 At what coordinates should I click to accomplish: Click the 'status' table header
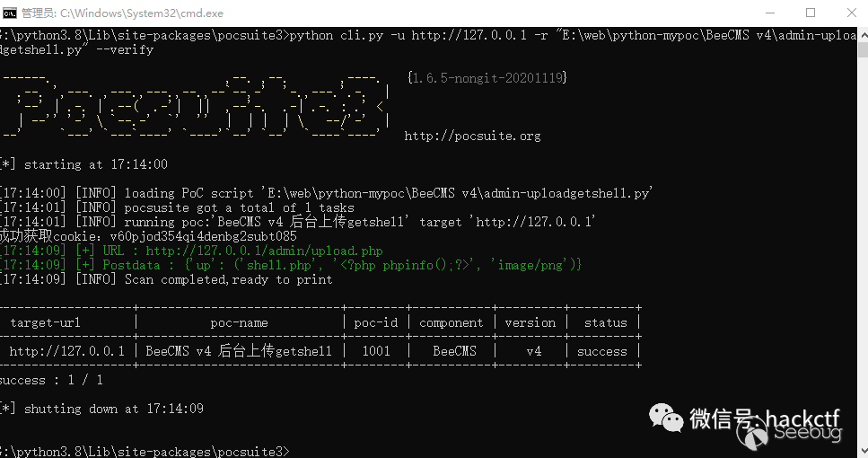[606, 323]
